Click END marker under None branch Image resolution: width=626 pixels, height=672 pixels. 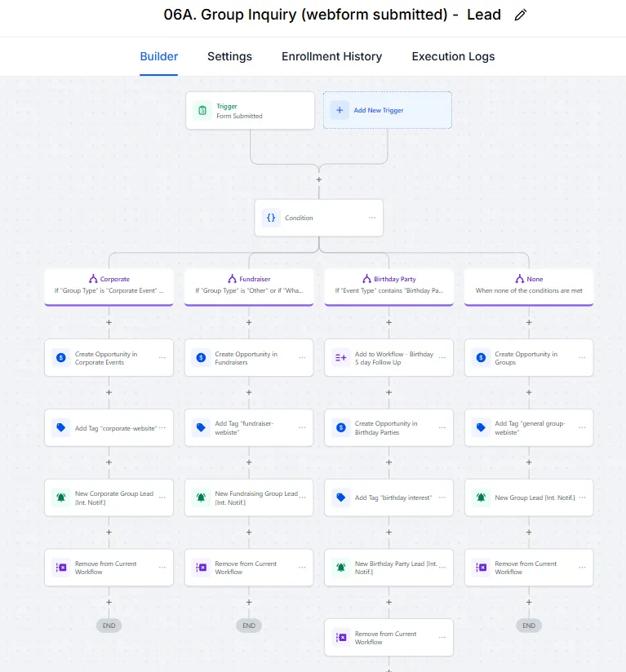pyautogui.click(x=529, y=626)
